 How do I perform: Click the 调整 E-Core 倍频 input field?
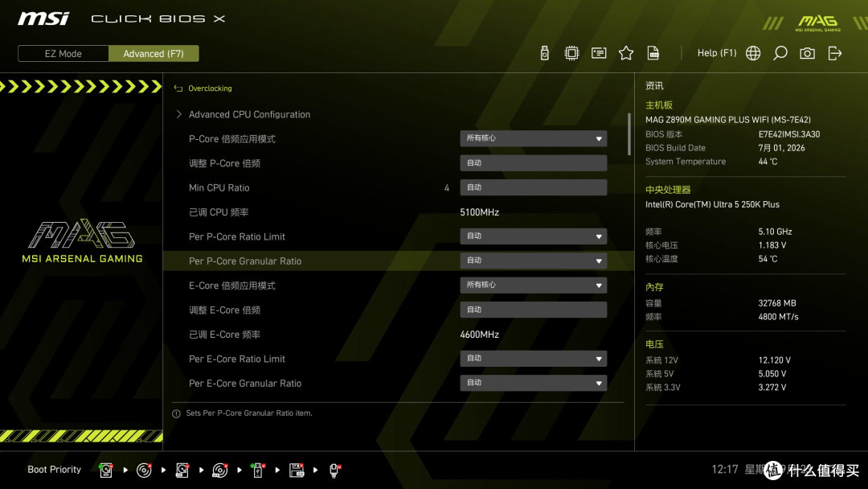533,310
